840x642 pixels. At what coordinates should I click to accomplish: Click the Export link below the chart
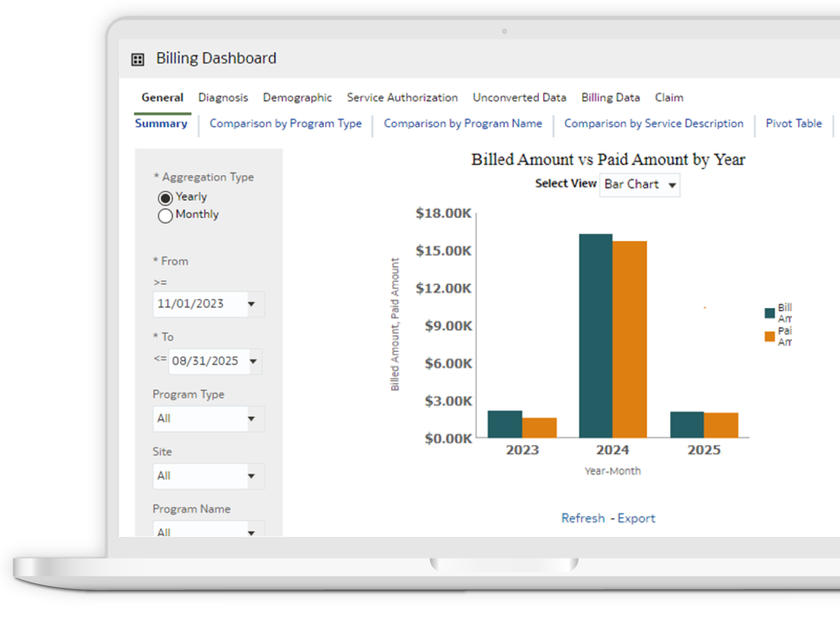[636, 518]
